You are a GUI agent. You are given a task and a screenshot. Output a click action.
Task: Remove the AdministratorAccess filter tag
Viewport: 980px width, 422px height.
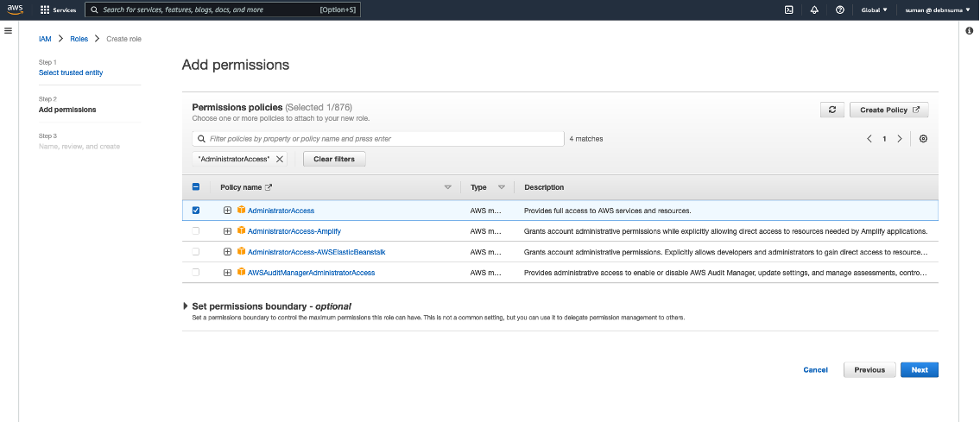pos(280,159)
